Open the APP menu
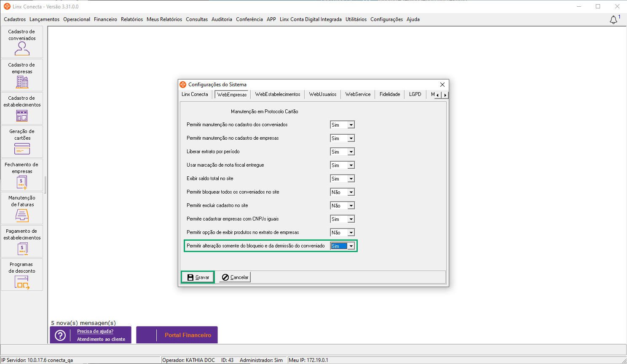The height and width of the screenshot is (364, 627). click(x=271, y=19)
